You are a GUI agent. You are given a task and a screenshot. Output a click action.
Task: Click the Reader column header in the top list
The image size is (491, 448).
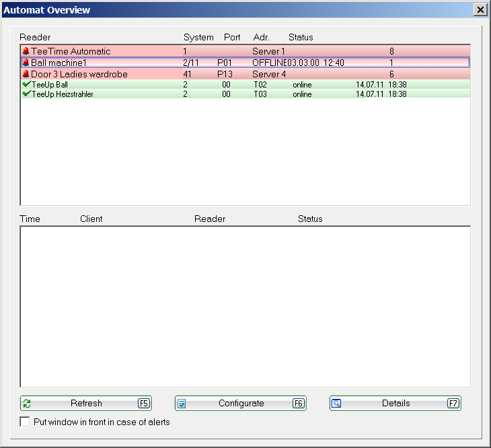click(x=35, y=37)
